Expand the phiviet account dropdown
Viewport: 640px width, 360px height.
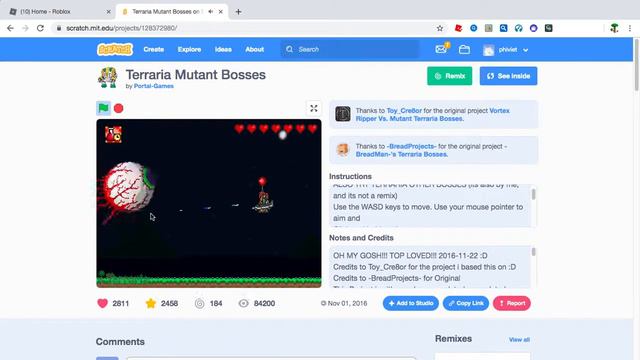(x=506, y=50)
